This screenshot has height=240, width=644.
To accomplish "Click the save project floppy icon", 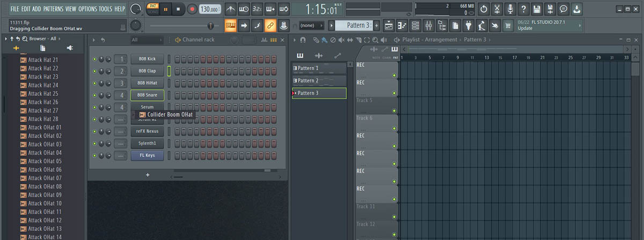I will pyautogui.click(x=537, y=9).
